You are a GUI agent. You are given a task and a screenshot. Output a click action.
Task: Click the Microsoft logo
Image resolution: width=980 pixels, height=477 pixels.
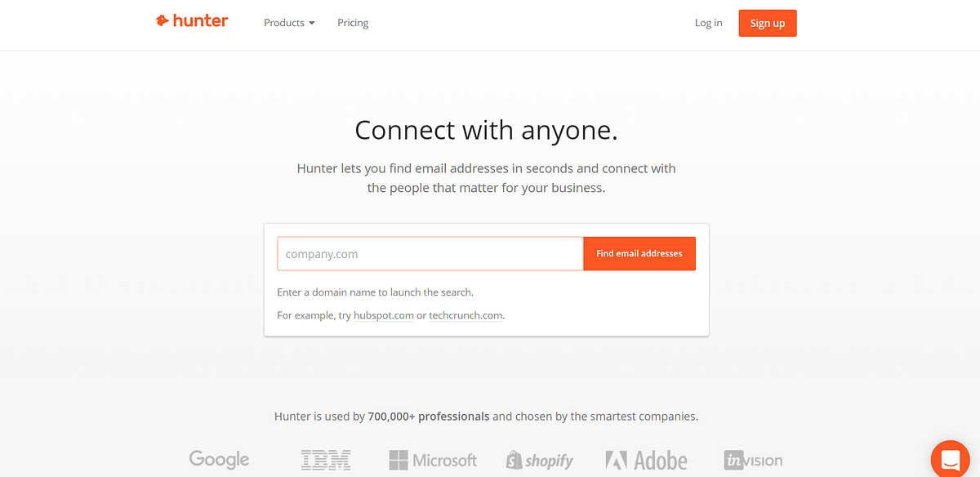coord(433,460)
